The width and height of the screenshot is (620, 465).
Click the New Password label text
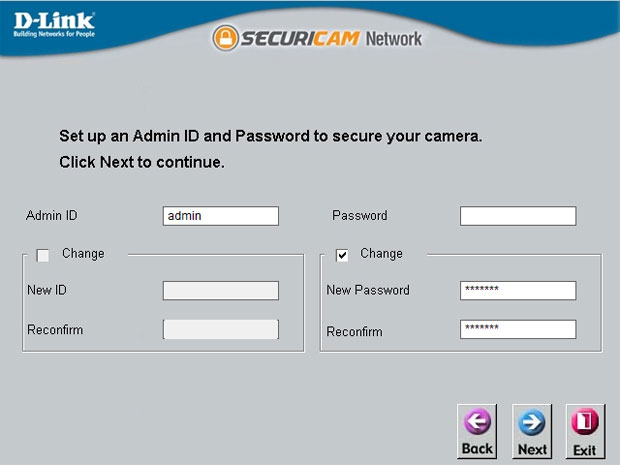(368, 290)
